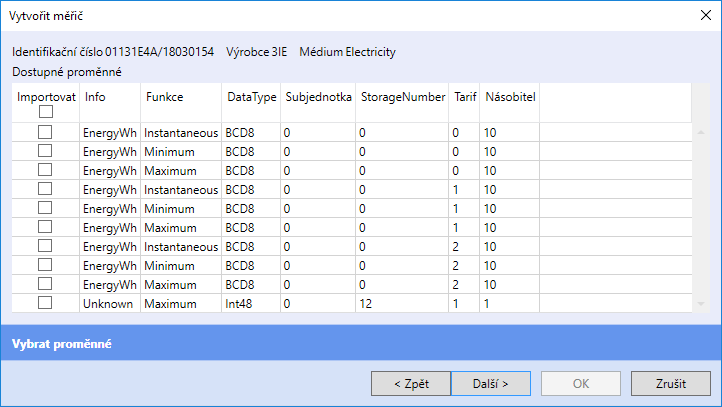The width and height of the screenshot is (722, 407).
Task: Close the Vytvořit měřič dialog window
Action: pos(705,15)
